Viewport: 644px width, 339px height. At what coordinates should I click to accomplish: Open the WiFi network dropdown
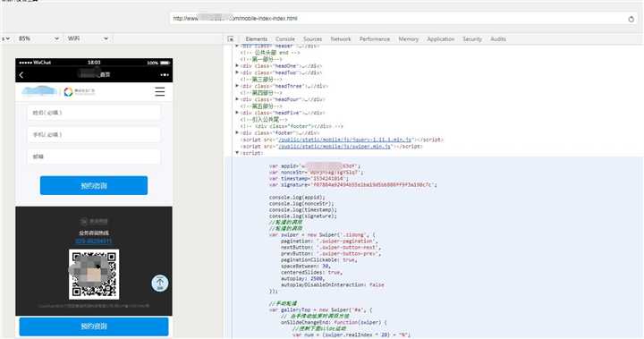coord(88,38)
